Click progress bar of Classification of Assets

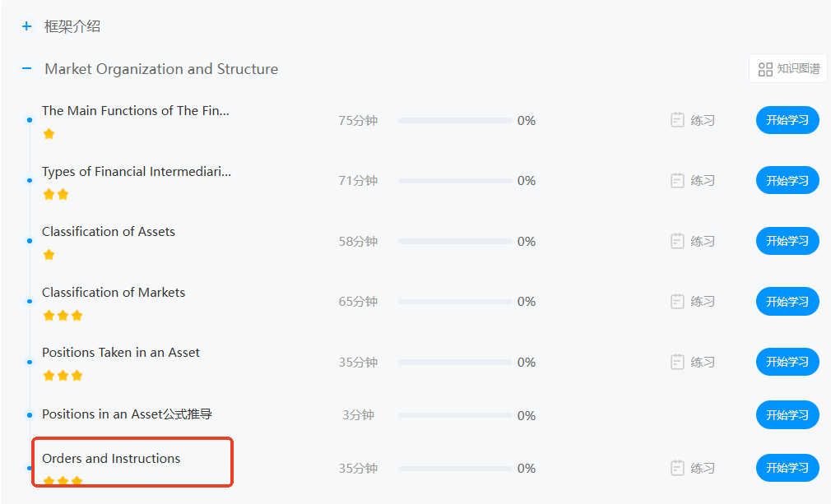455,242
